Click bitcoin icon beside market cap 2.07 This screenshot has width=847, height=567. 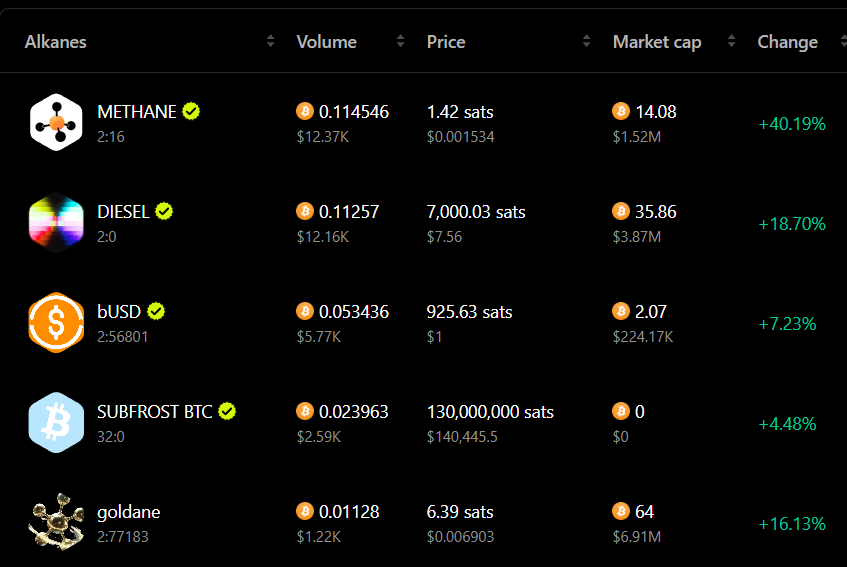coord(621,311)
